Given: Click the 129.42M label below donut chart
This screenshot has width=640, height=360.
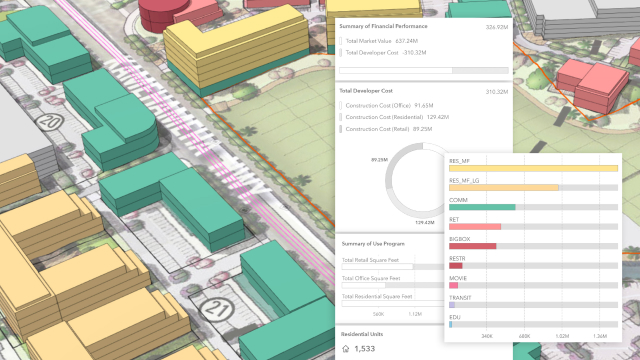Looking at the screenshot, I should (x=424, y=223).
